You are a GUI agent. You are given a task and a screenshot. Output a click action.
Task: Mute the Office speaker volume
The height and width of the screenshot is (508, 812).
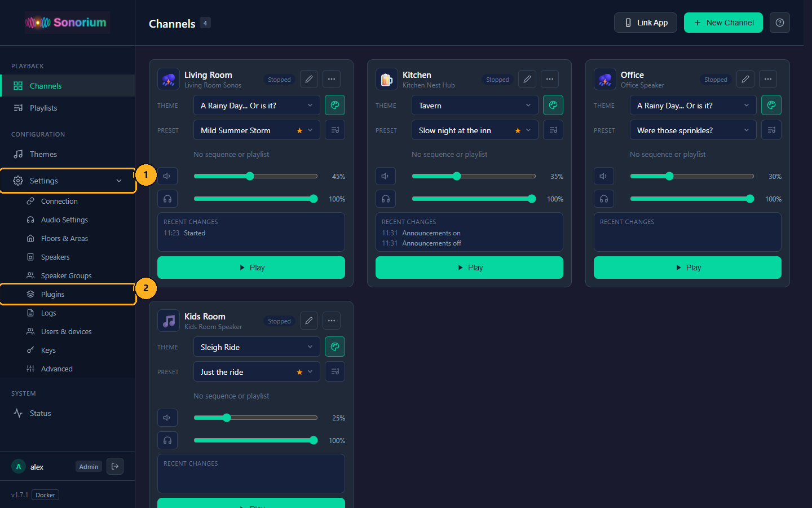point(604,176)
